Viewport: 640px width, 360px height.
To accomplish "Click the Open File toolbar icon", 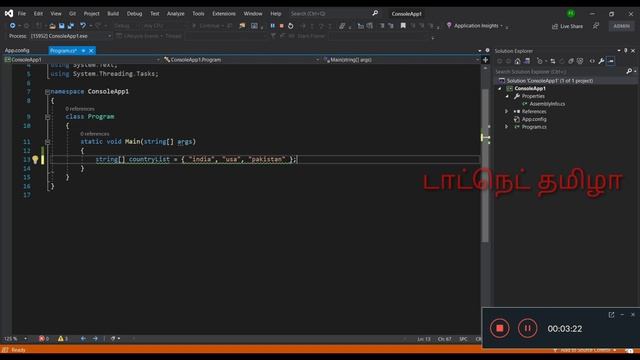I will point(52,26).
